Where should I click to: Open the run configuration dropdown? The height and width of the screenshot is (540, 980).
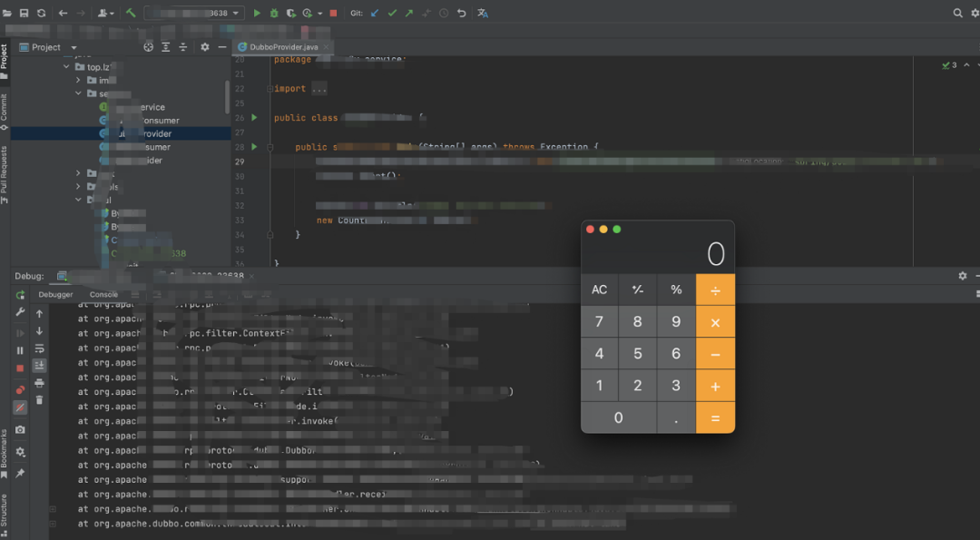(x=238, y=14)
